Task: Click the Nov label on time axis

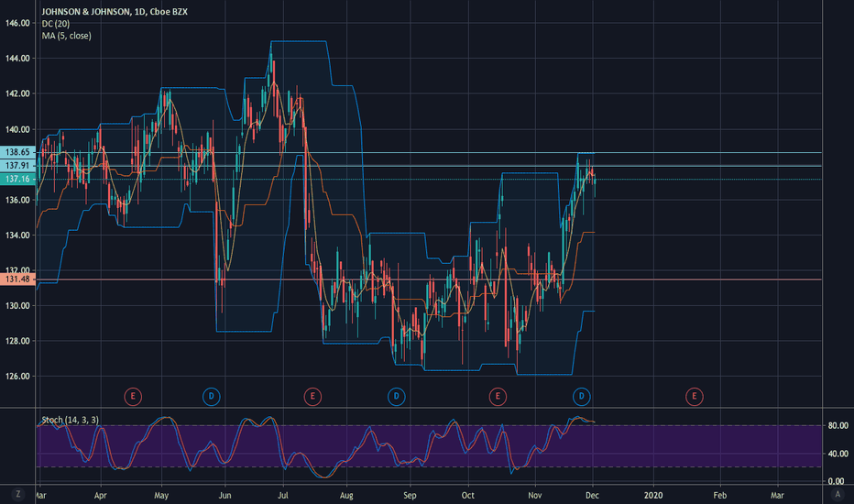Action: click(535, 495)
